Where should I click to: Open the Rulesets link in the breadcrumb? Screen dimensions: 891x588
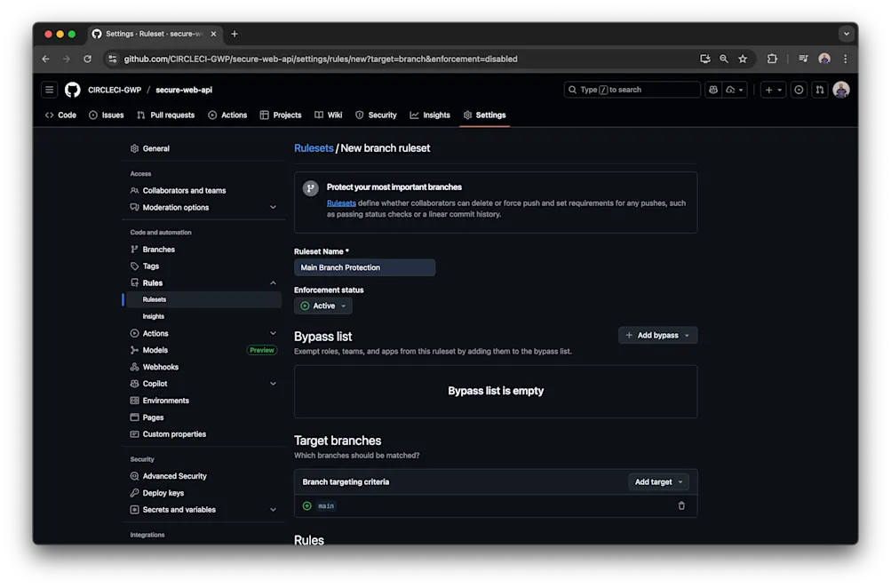point(313,147)
